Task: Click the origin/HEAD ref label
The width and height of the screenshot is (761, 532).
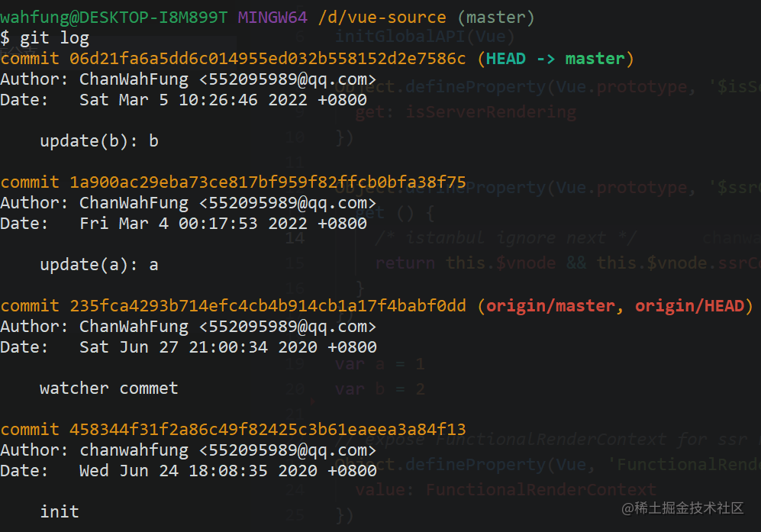Action: point(689,306)
